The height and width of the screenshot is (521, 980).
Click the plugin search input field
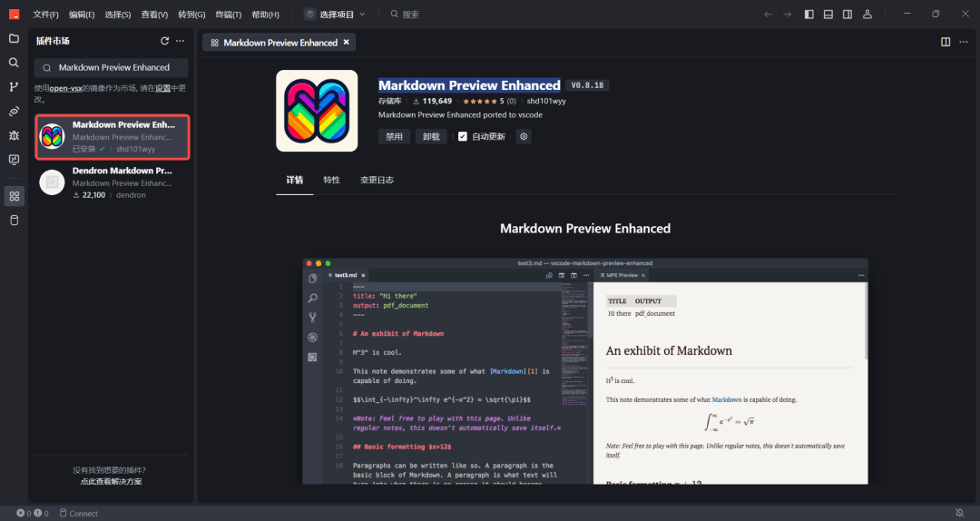[x=112, y=67]
